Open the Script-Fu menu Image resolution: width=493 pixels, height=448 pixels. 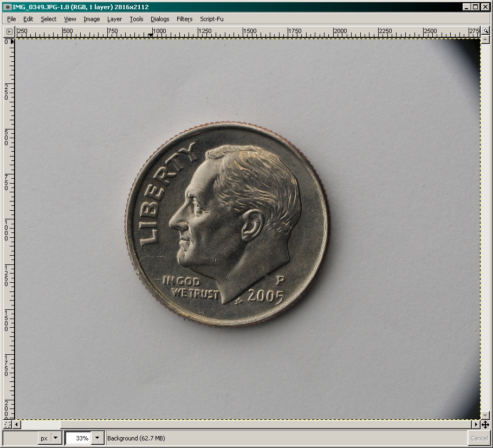pyautogui.click(x=212, y=19)
